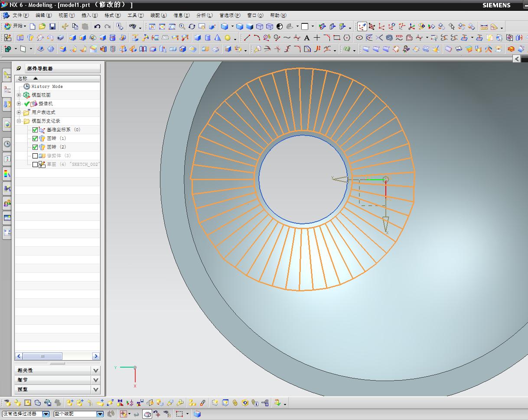Expand the 相关性 panel section

(96, 370)
